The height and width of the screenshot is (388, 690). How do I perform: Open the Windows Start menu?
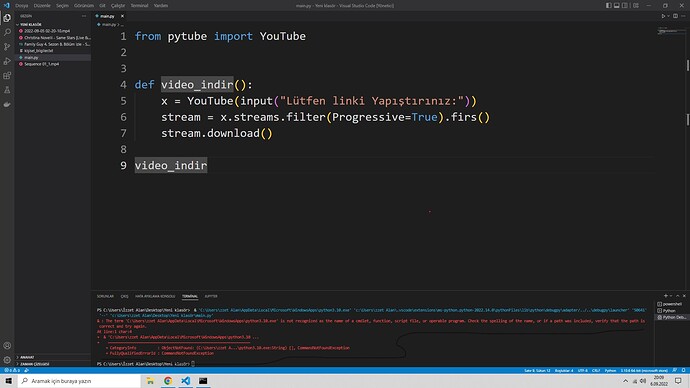[x=8, y=381]
